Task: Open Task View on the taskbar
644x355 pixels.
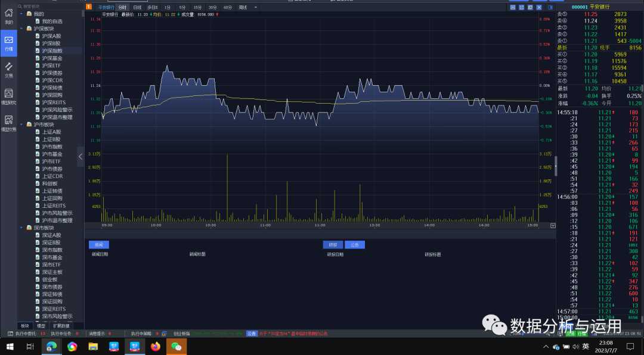Action: click(30, 347)
